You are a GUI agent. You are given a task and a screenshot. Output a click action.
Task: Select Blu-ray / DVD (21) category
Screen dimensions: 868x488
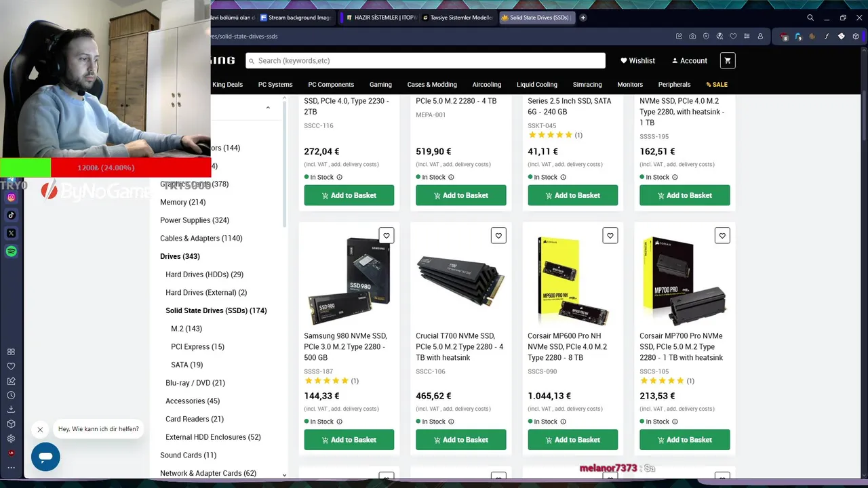pyautogui.click(x=195, y=383)
